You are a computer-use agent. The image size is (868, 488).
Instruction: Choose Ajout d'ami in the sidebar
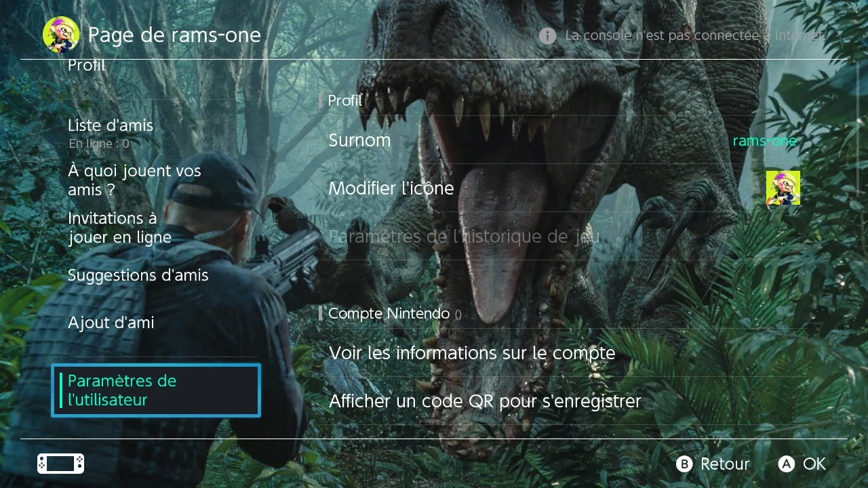coord(111,323)
